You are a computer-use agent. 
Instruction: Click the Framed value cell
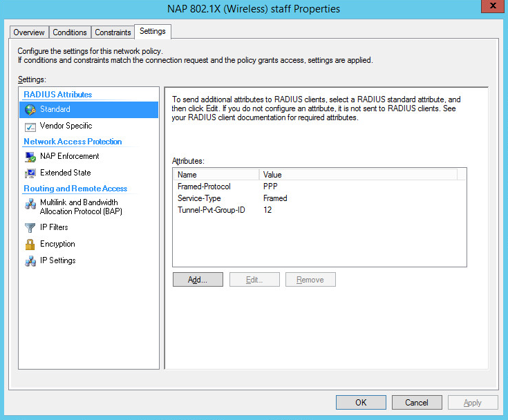tap(275, 198)
